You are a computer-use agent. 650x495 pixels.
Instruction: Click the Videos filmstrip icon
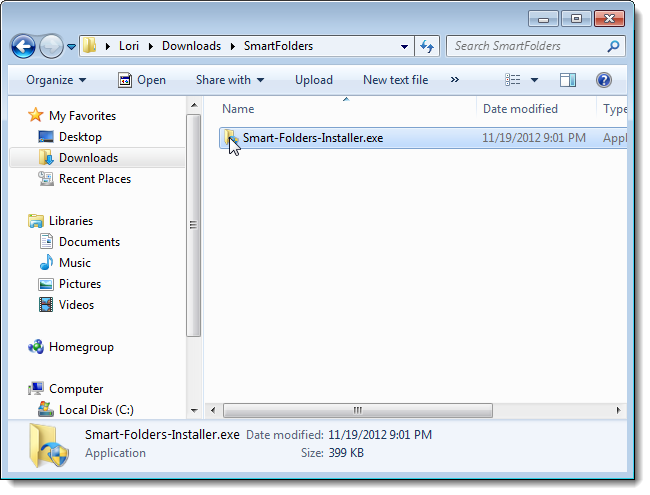click(46, 305)
